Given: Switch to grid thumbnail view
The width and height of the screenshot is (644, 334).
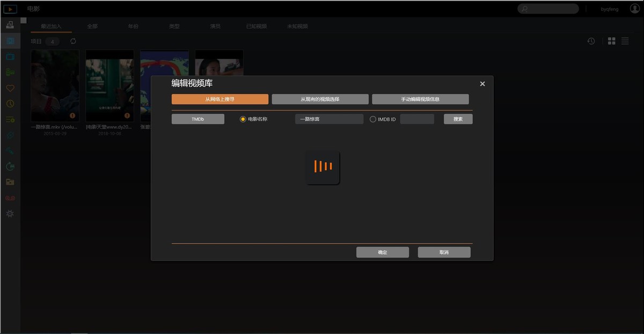Looking at the screenshot, I should coord(611,41).
